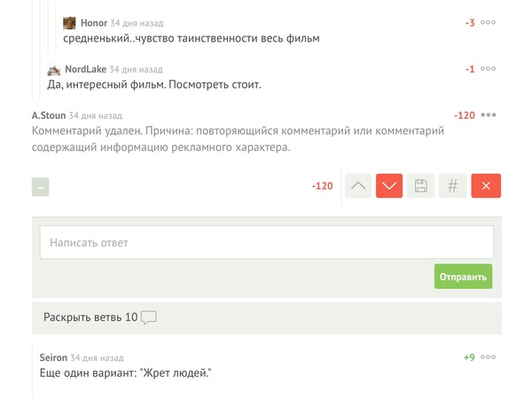Click NordLake's avatar thumbnail

[x=53, y=70]
